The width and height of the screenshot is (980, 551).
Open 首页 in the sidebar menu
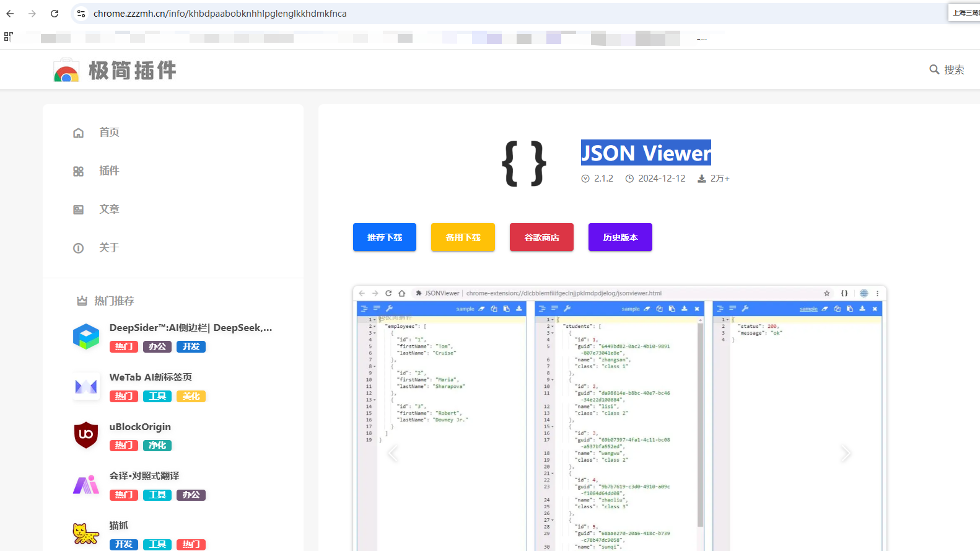click(109, 133)
